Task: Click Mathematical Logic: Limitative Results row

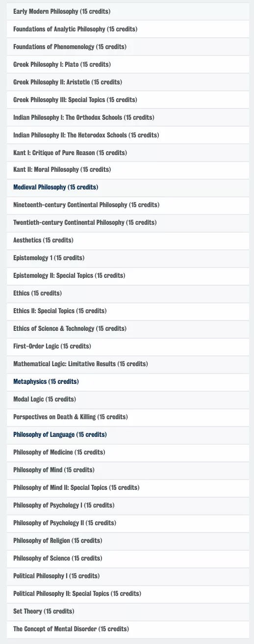Action: click(x=127, y=364)
